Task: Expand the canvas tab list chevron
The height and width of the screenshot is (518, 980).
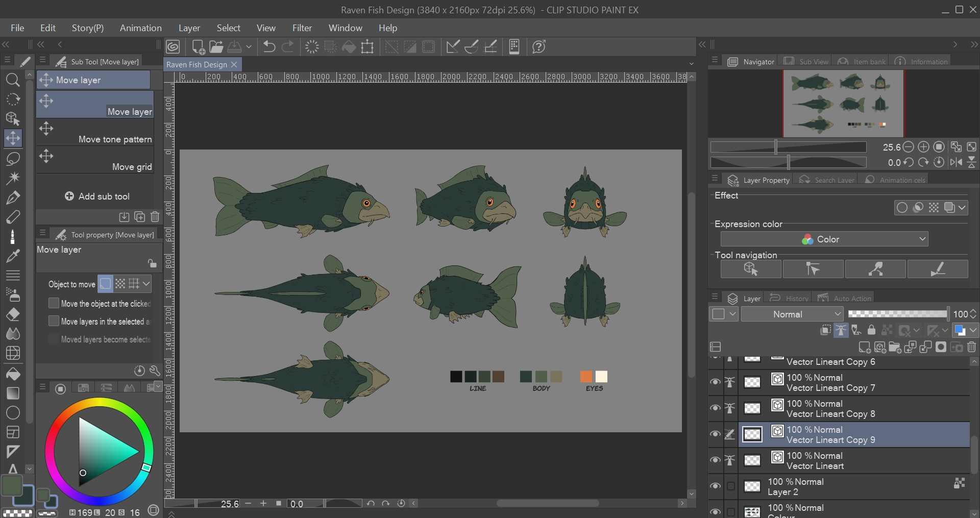Action: (692, 64)
